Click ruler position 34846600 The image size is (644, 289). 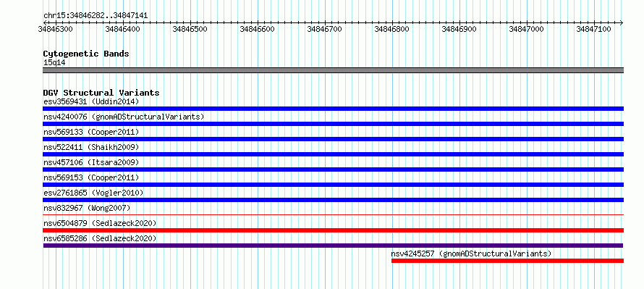click(257, 29)
